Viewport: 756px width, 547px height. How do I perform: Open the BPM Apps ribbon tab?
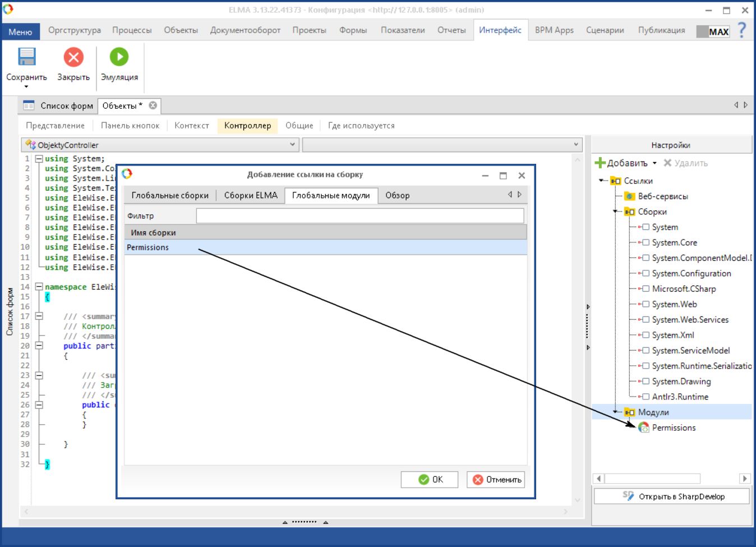click(554, 30)
